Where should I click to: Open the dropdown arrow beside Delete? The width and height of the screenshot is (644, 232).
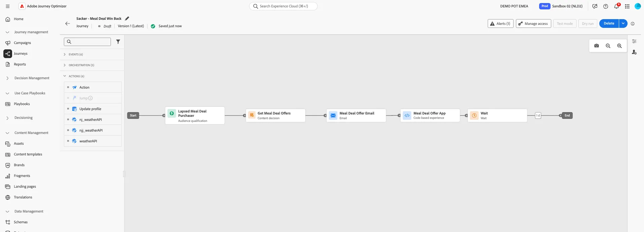[x=623, y=24]
